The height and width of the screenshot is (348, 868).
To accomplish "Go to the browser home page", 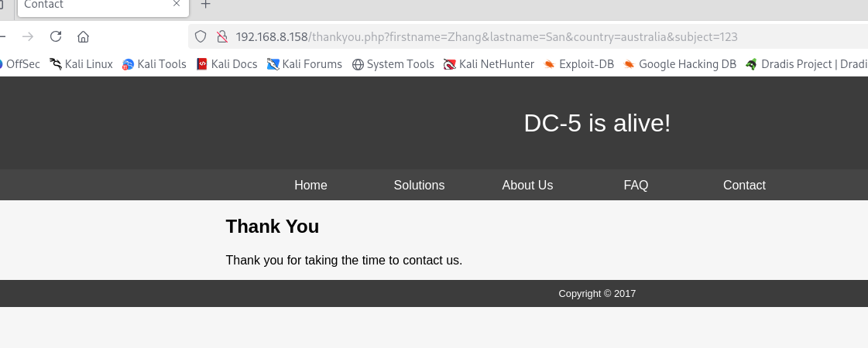I will (84, 36).
